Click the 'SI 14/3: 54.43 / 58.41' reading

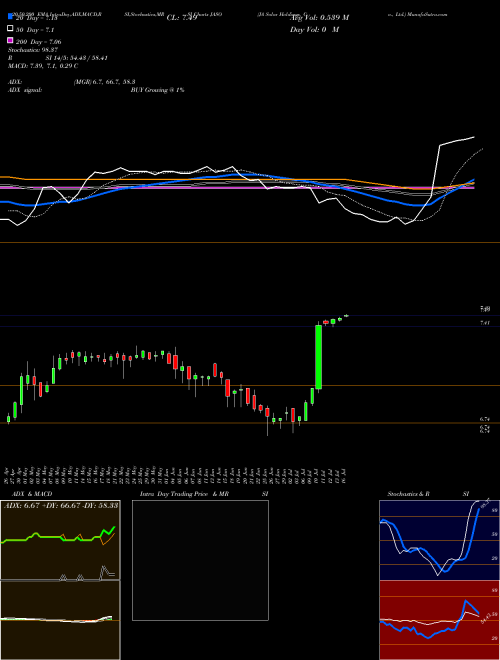[77, 58]
